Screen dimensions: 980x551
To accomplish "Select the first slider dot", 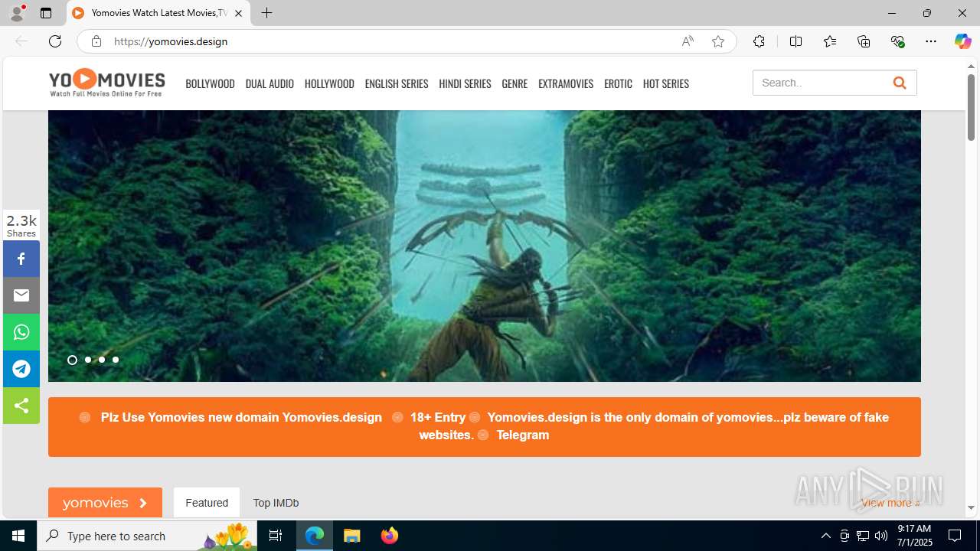I will coord(72,360).
